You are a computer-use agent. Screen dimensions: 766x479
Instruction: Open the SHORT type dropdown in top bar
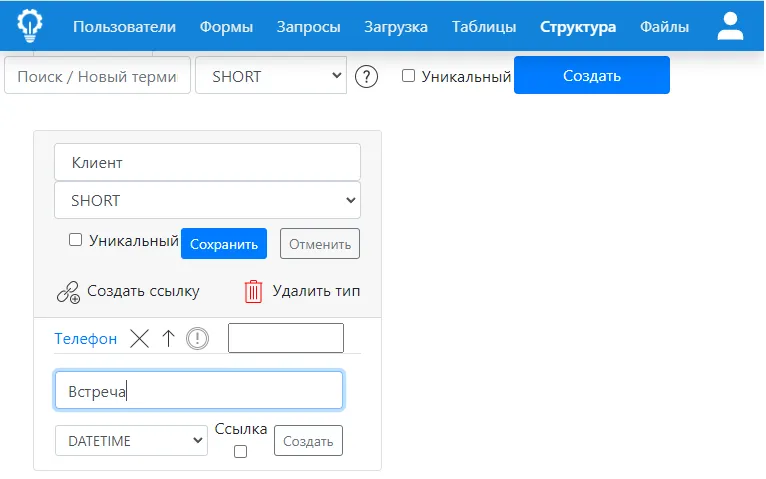point(271,75)
